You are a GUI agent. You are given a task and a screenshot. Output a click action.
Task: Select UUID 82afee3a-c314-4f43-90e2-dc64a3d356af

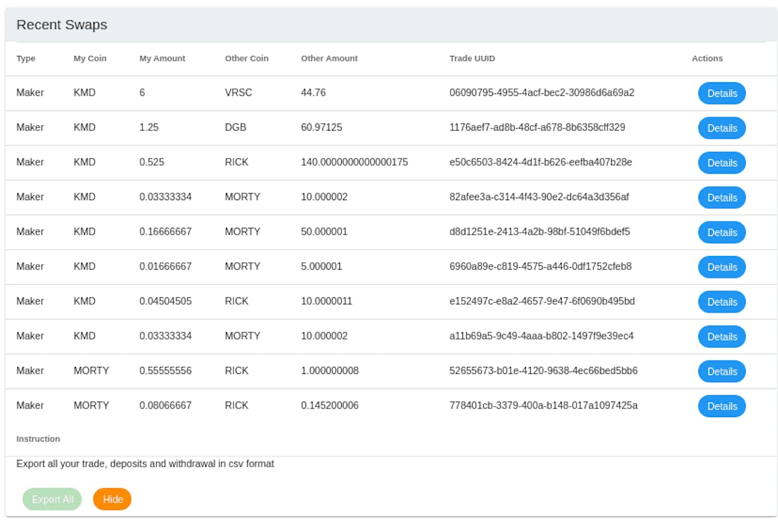click(539, 197)
